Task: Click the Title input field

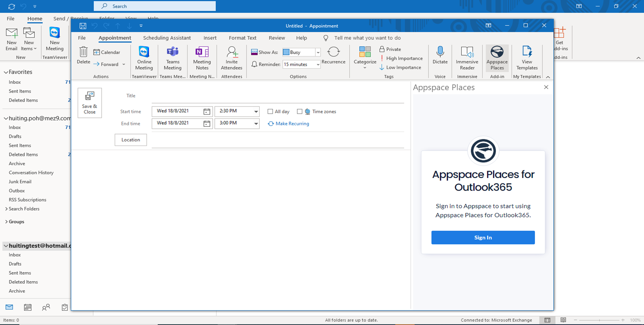Action: (278, 96)
